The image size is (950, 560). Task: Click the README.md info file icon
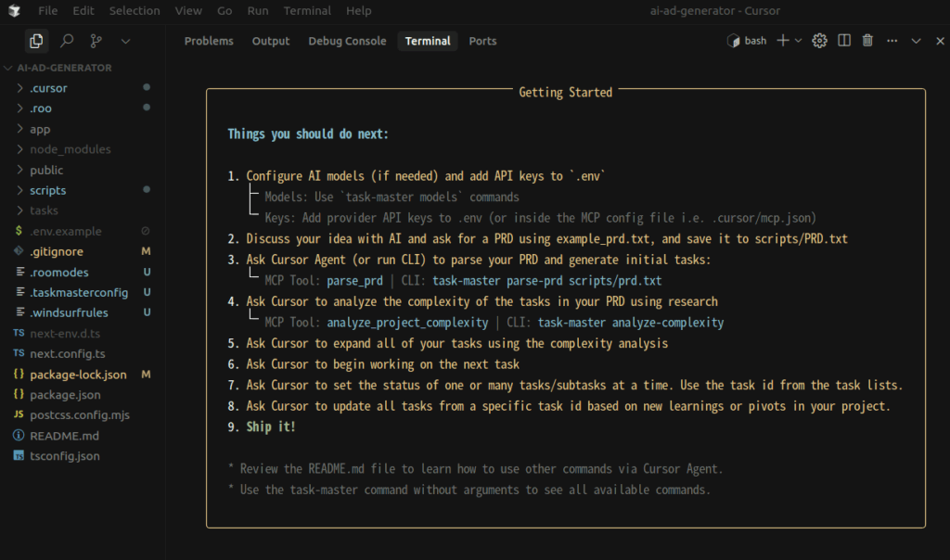point(19,435)
